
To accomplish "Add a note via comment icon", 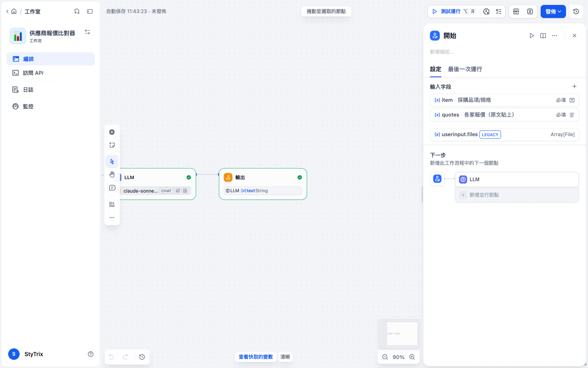I will tap(112, 188).
